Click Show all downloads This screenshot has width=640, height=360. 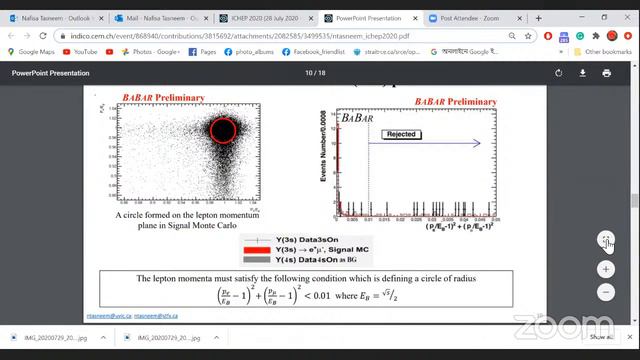coord(602,337)
